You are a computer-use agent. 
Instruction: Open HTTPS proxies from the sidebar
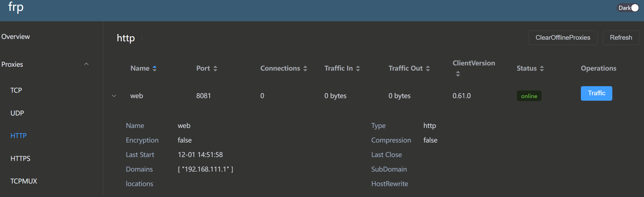[x=20, y=159]
